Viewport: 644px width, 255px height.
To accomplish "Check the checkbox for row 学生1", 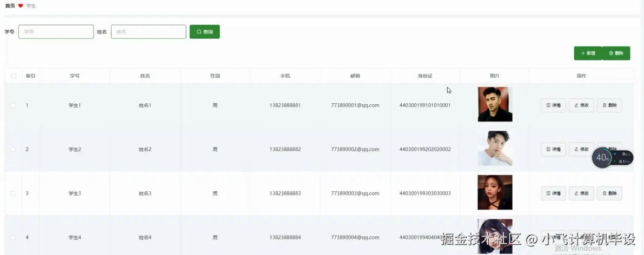I will tap(13, 105).
